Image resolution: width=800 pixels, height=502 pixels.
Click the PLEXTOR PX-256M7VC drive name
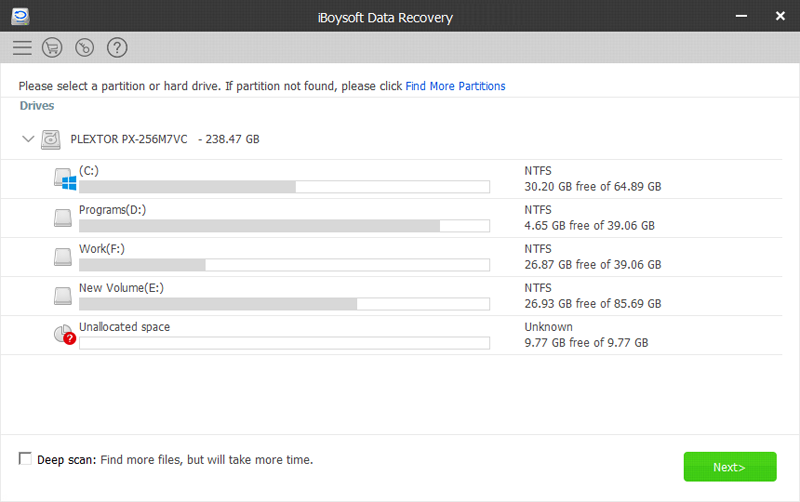(x=130, y=140)
